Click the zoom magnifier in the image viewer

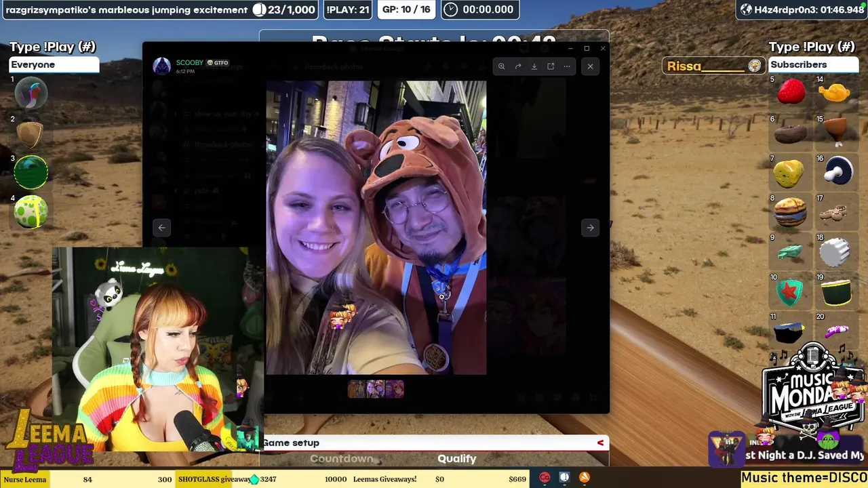pos(501,66)
